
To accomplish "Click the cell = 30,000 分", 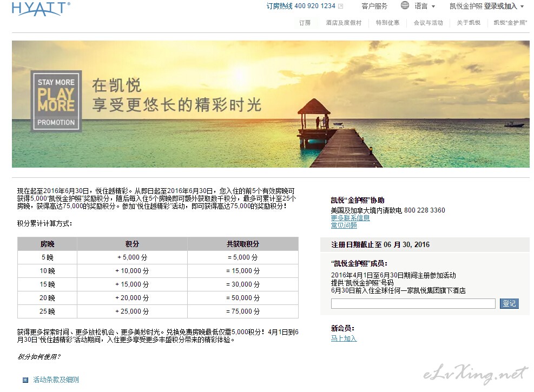I will point(243,284).
